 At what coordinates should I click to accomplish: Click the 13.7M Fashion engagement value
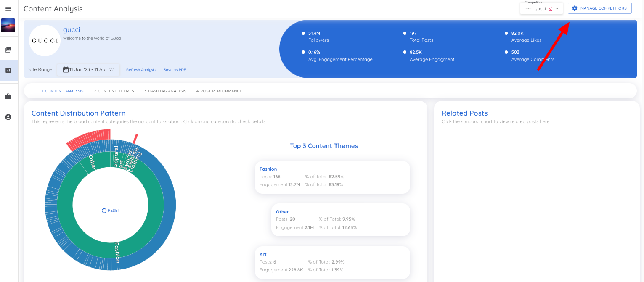pos(294,184)
